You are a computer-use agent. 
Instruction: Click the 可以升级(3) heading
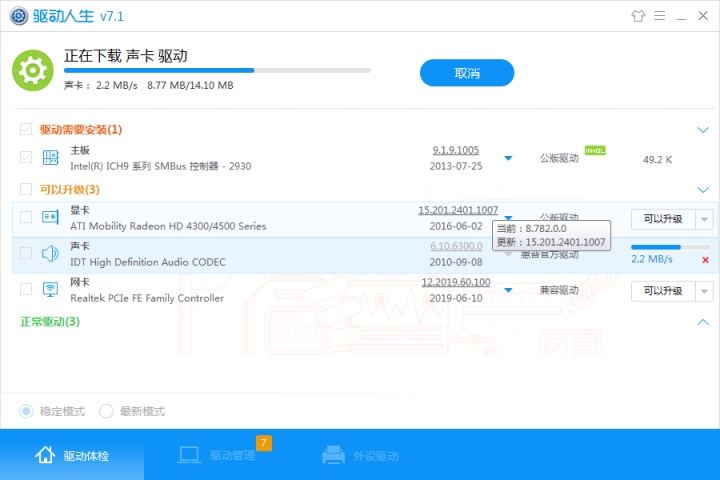click(69, 189)
